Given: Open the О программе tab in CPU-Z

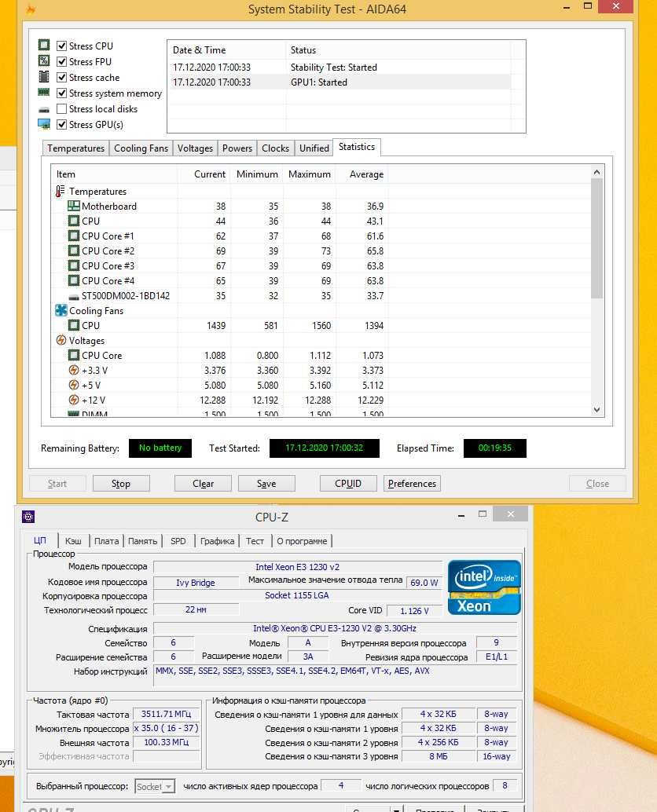Looking at the screenshot, I should point(302,540).
